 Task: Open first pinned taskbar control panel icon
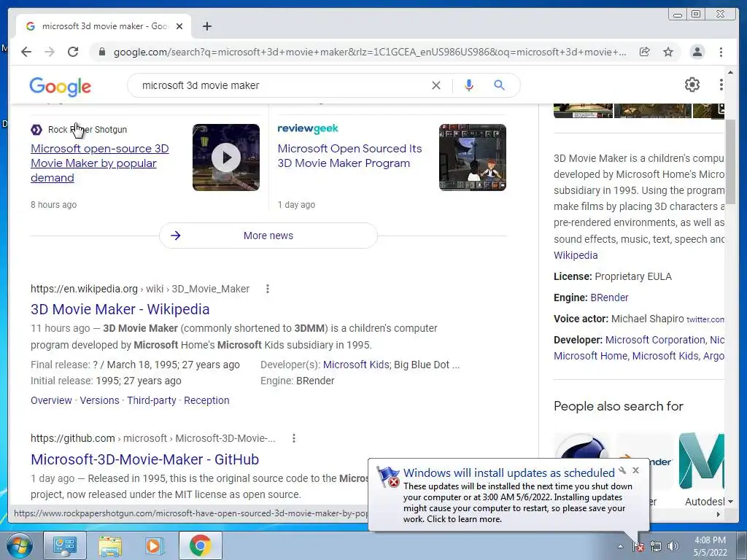[x=65, y=545]
